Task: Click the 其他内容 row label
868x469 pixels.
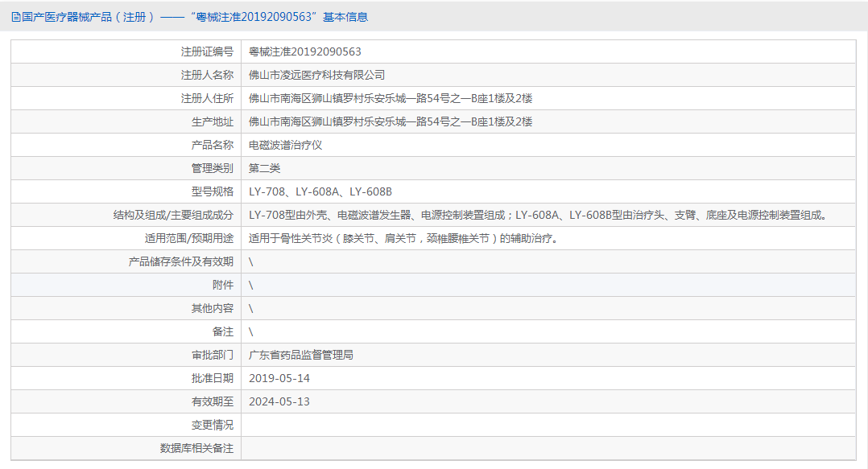Action: [212, 308]
